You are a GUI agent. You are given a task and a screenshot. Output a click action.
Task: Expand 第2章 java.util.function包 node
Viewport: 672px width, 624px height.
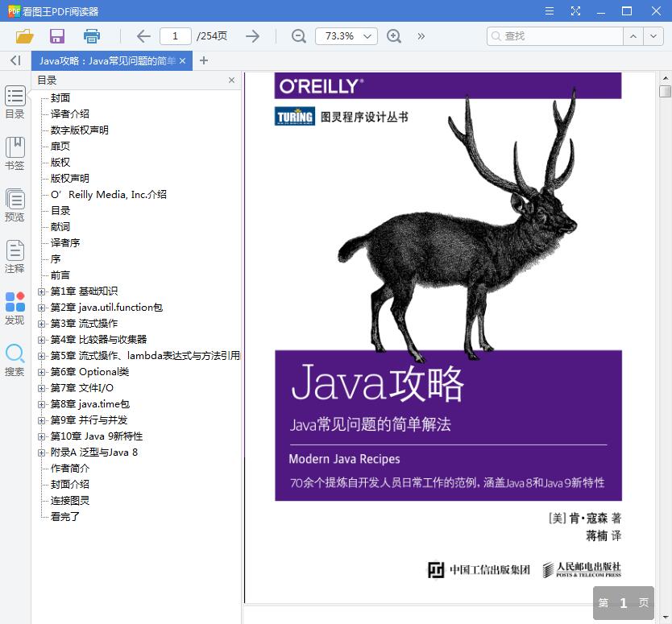pyautogui.click(x=41, y=308)
